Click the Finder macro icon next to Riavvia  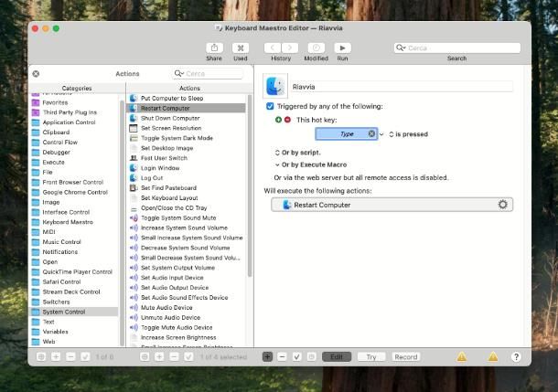[x=275, y=86]
